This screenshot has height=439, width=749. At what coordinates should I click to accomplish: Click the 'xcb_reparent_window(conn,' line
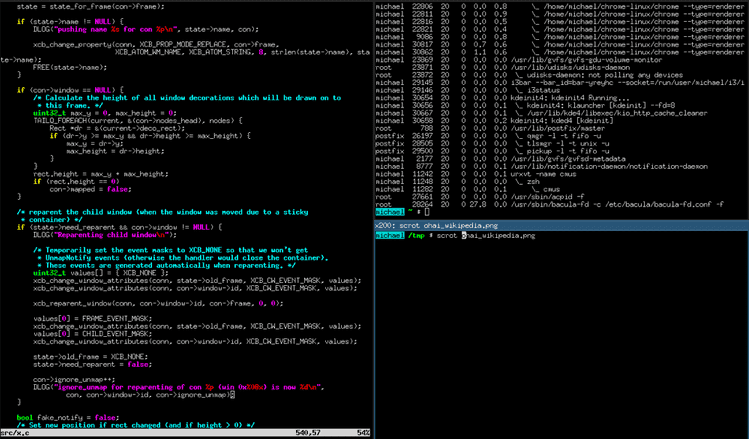[158, 303]
